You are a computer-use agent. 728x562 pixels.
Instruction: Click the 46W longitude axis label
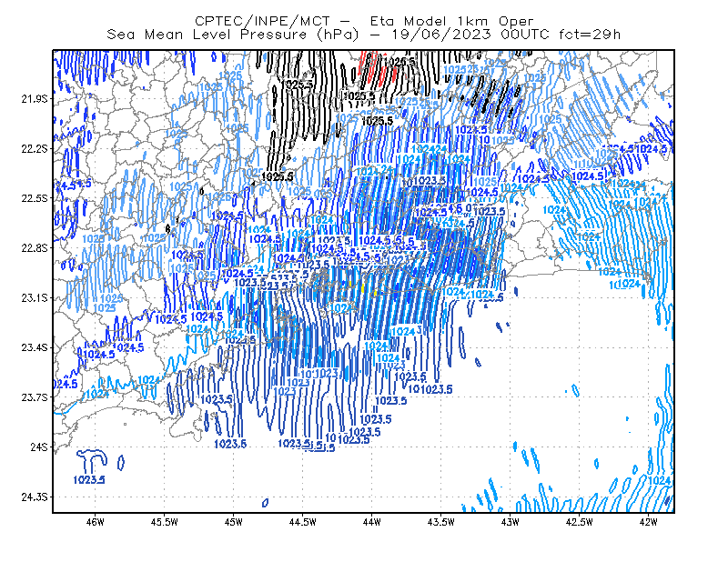point(95,522)
